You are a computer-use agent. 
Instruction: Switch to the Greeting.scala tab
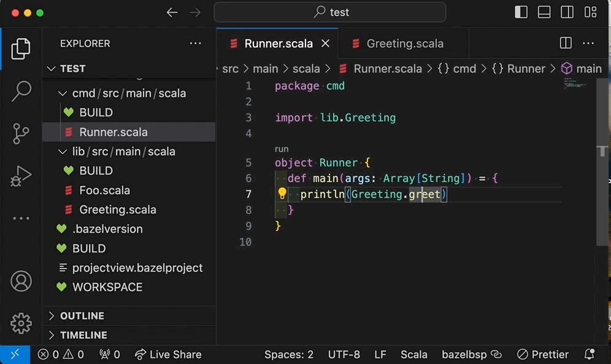click(x=404, y=44)
